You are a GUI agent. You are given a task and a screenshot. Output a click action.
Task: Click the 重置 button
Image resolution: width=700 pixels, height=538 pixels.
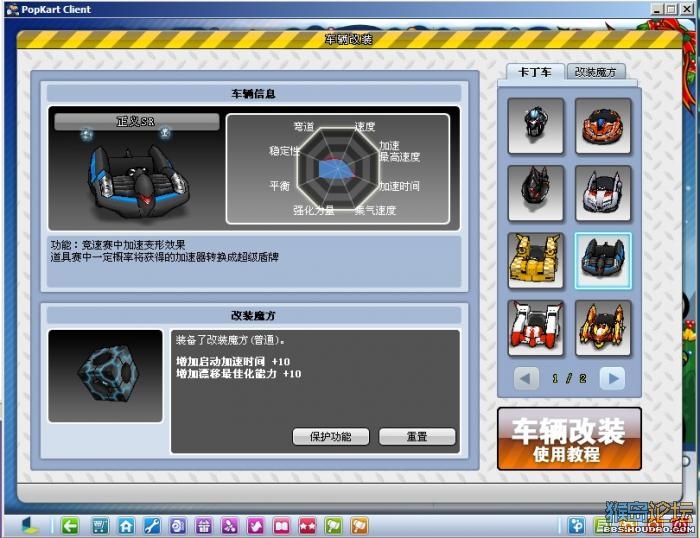tap(417, 436)
